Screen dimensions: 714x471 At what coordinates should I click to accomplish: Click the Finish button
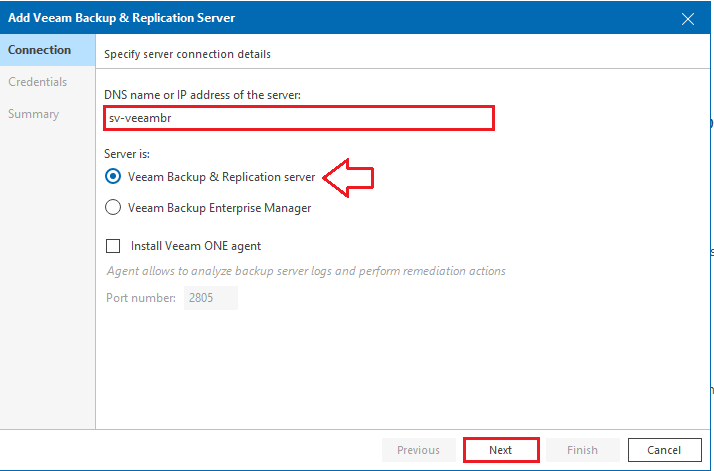[x=582, y=450]
